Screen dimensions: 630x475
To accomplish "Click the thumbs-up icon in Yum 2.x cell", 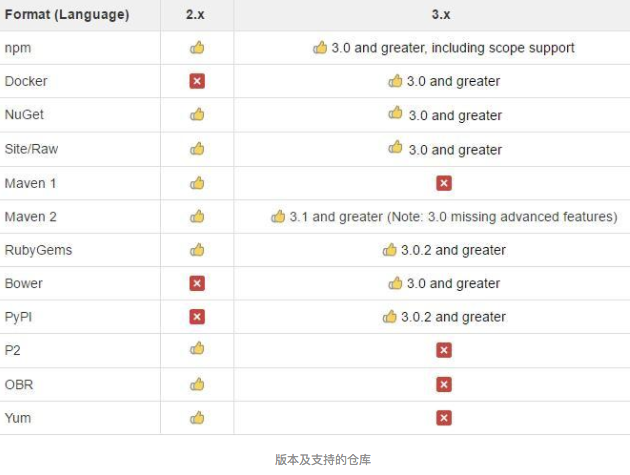I will (x=197, y=418).
